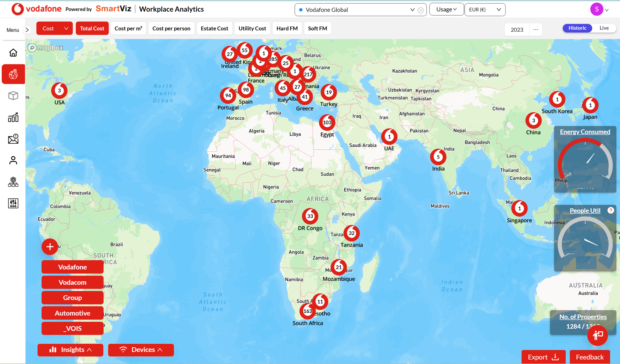
Task: Click the Feedback button
Action: coord(589,357)
